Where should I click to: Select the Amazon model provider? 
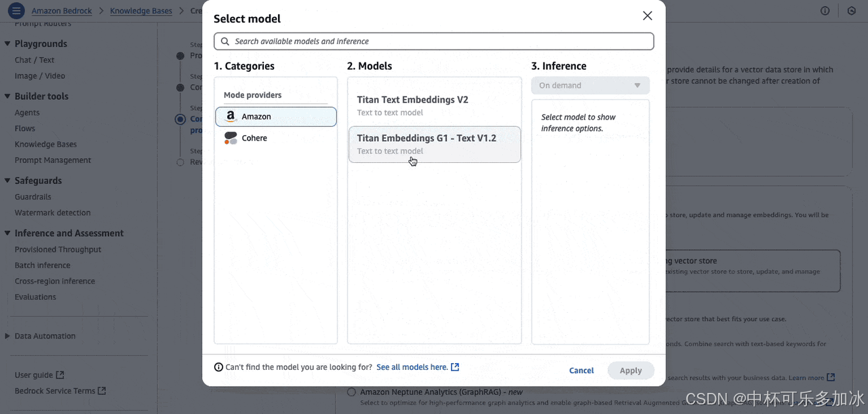click(x=276, y=117)
